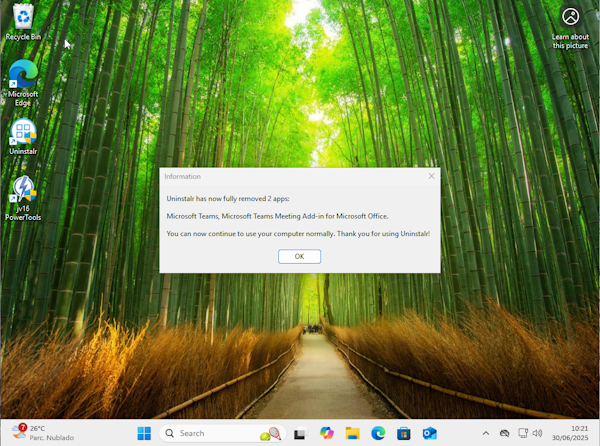Open the Windows Start menu
The image size is (600, 446).
[144, 433]
